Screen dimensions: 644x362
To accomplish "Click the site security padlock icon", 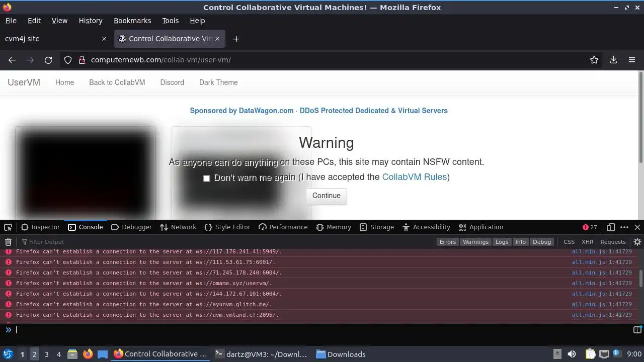I will [82, 60].
